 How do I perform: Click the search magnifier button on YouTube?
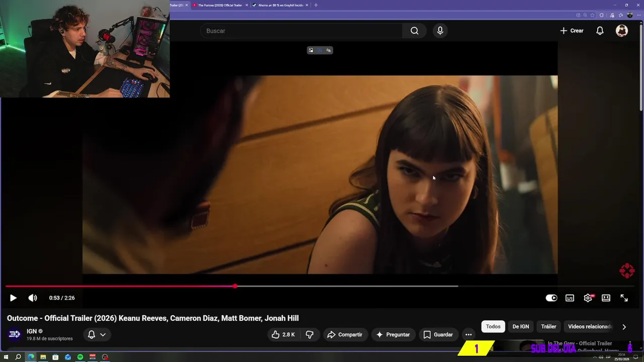coord(414,31)
